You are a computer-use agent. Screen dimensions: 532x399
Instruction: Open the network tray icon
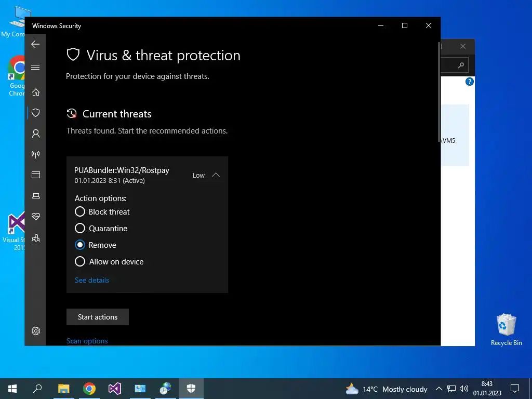451,389
